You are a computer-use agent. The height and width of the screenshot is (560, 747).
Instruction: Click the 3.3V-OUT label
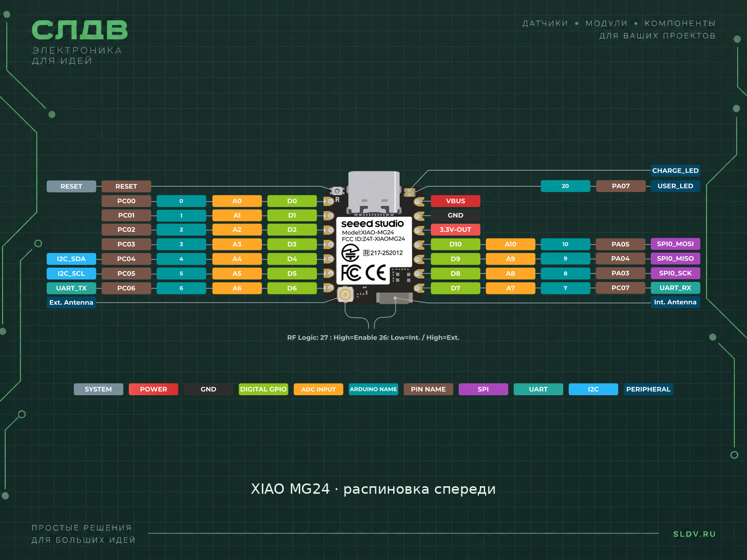point(455,230)
